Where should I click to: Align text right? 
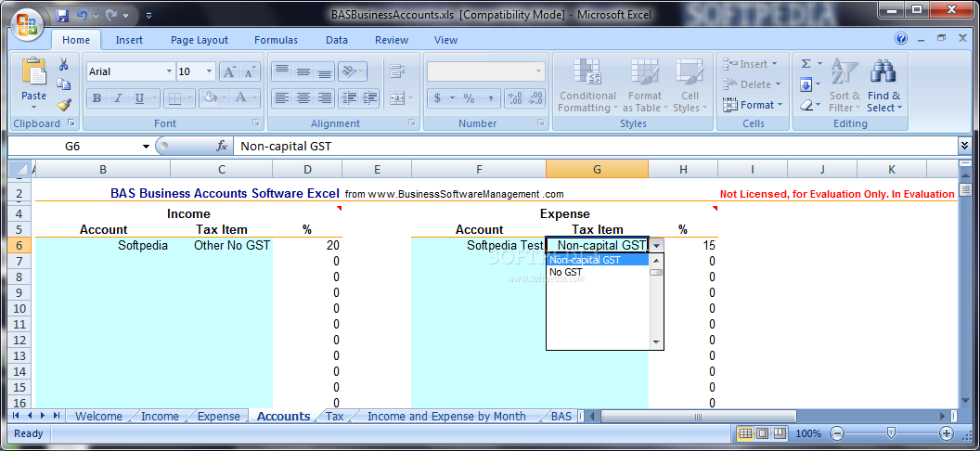click(325, 98)
